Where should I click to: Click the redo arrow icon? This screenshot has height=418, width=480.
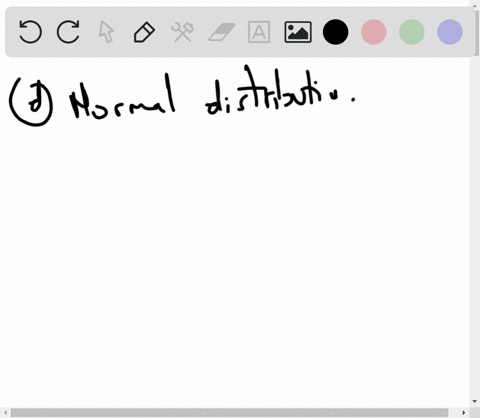[68, 32]
